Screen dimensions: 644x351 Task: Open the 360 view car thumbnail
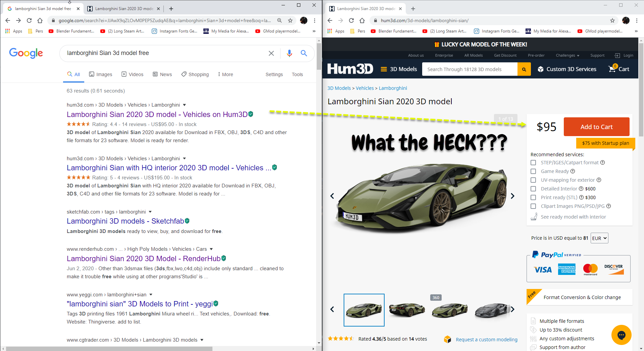tap(450, 310)
